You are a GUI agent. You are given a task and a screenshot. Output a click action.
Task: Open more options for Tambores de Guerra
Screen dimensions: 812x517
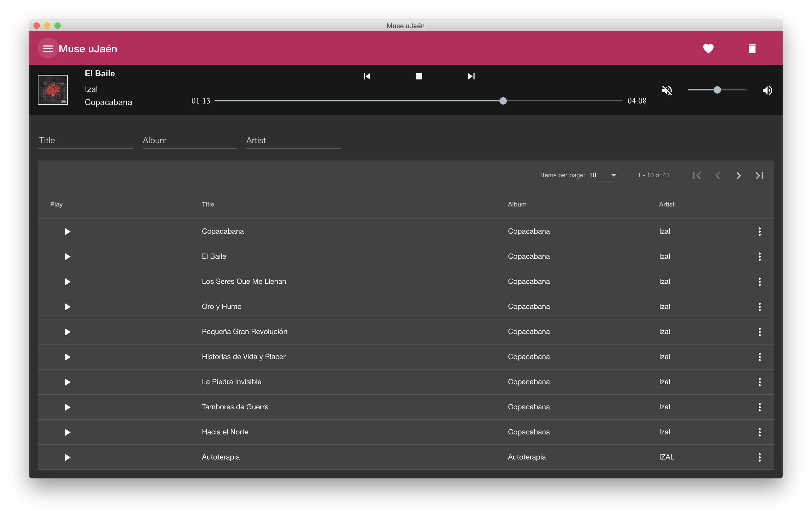(x=759, y=407)
